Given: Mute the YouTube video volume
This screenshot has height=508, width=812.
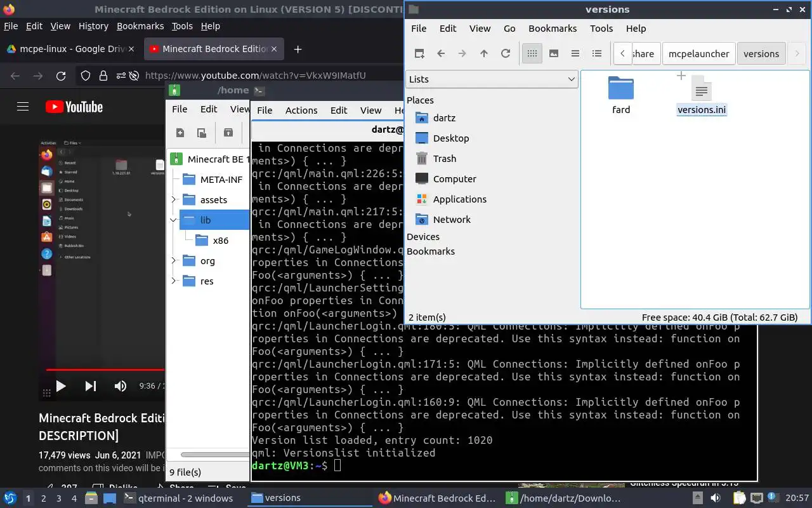Looking at the screenshot, I should (x=120, y=386).
